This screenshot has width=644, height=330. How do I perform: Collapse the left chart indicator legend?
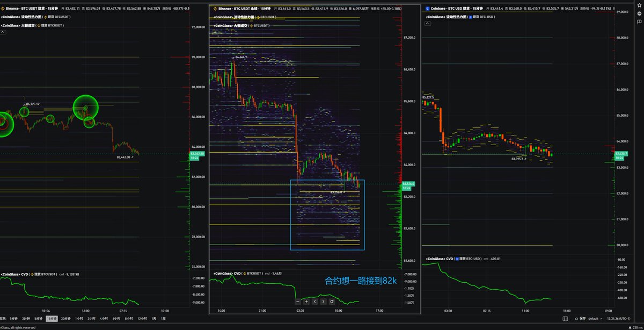(x=3, y=32)
